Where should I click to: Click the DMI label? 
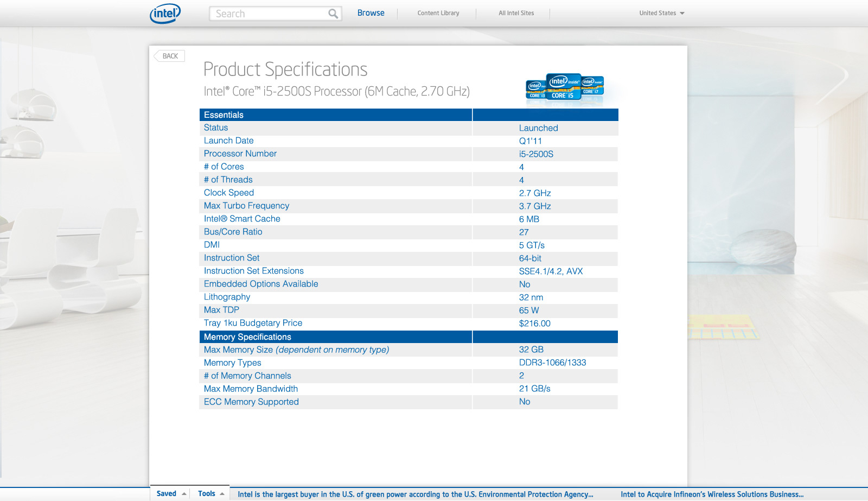pyautogui.click(x=212, y=245)
